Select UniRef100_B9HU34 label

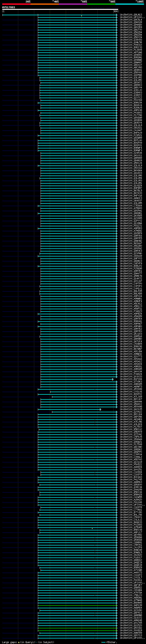(x=131, y=103)
